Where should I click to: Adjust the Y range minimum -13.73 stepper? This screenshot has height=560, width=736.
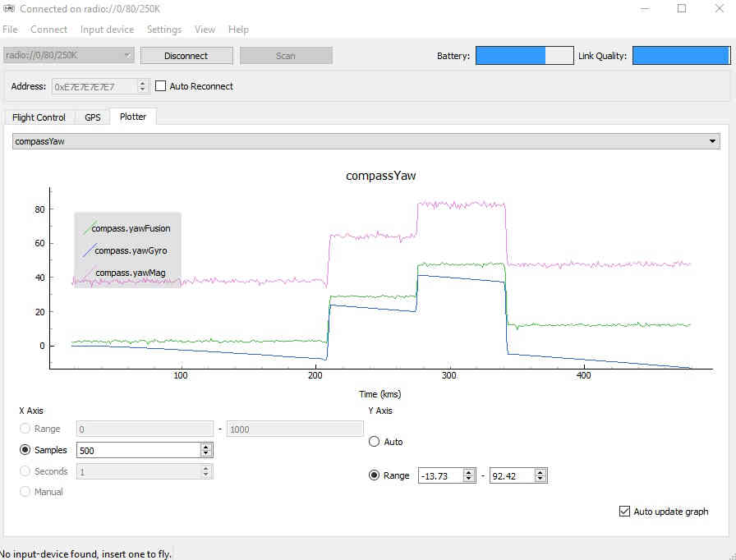pos(468,475)
